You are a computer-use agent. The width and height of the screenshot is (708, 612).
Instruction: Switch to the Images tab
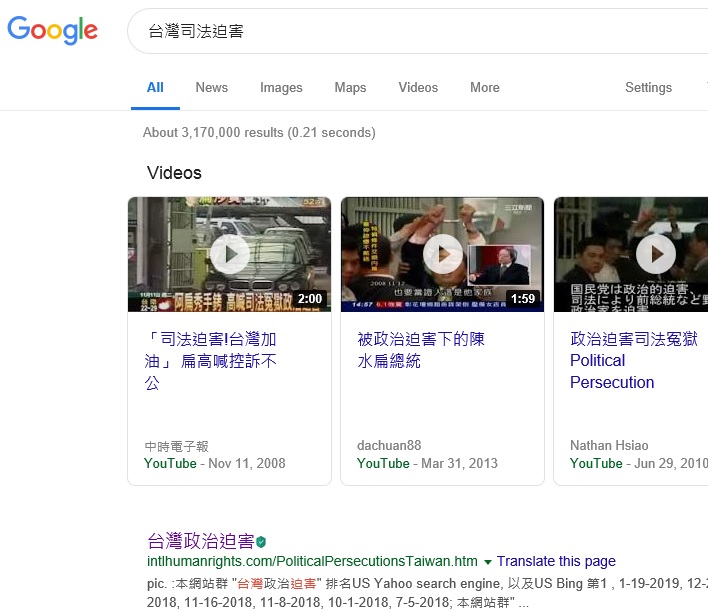coord(281,87)
